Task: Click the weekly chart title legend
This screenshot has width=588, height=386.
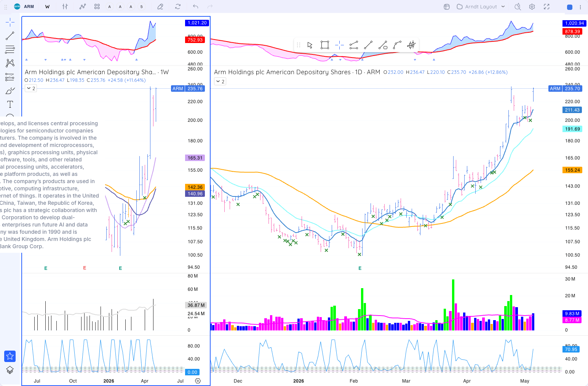Action: (97, 72)
